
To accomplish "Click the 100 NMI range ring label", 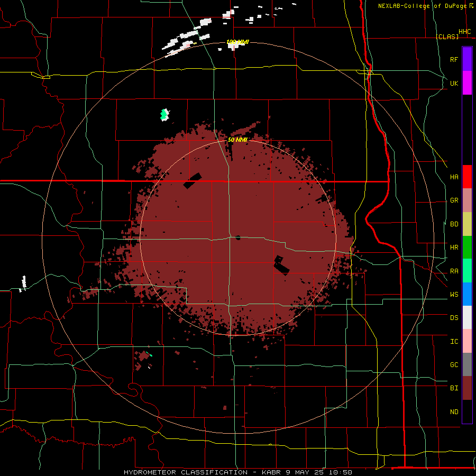I will (237, 42).
